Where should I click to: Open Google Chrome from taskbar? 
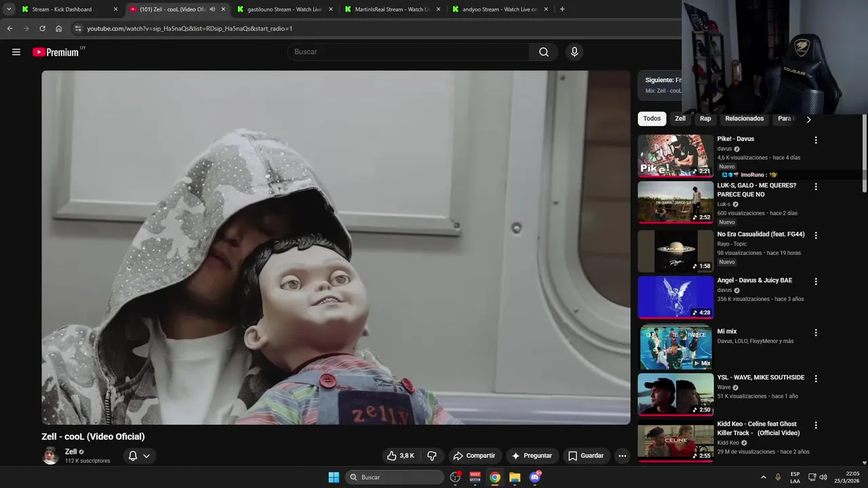(495, 477)
